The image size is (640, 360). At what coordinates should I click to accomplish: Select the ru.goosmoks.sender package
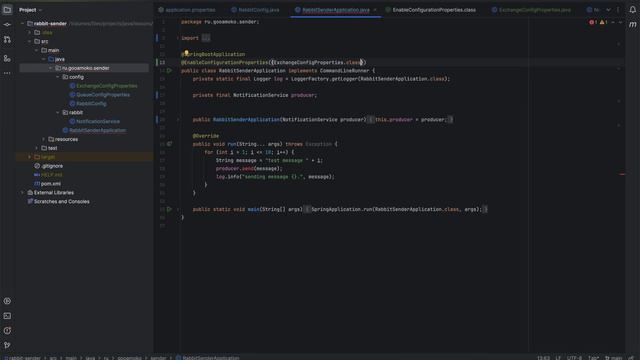pyautogui.click(x=85, y=68)
